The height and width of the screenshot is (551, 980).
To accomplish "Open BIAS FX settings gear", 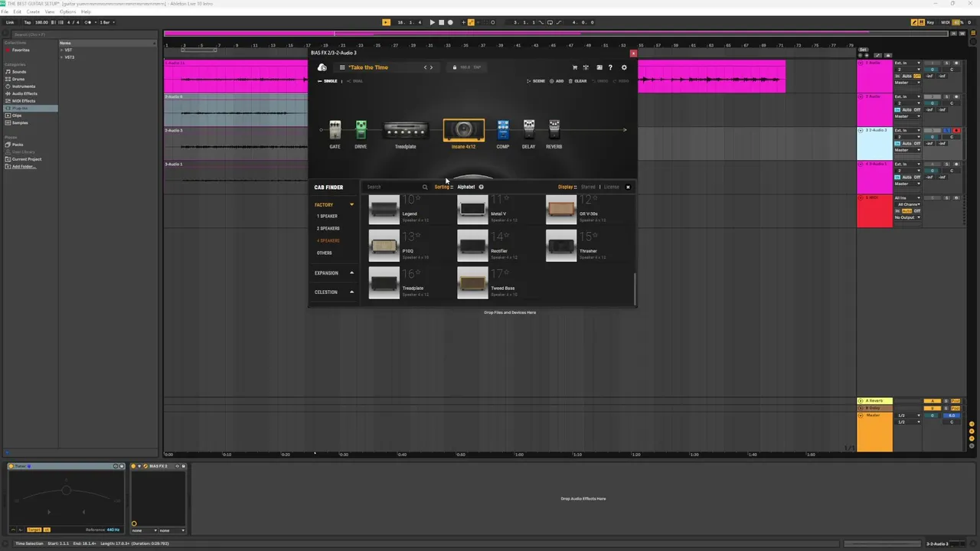I will pyautogui.click(x=624, y=67).
